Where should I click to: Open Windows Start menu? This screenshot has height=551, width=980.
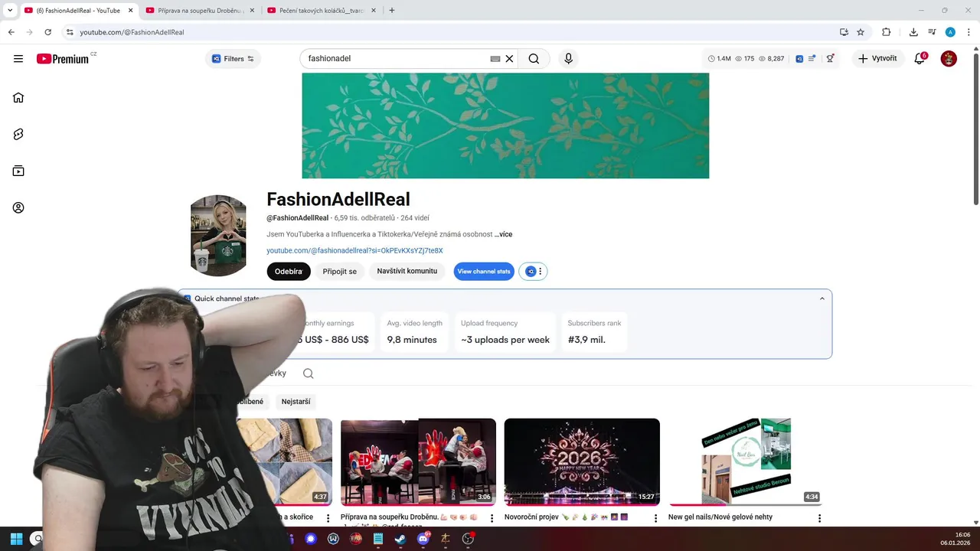16,539
